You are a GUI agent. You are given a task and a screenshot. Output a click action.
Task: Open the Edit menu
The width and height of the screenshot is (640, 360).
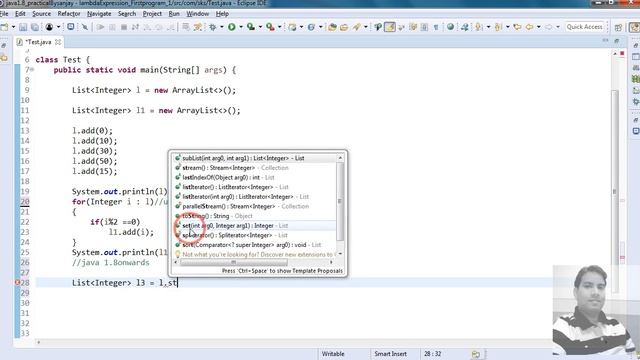[20, 13]
